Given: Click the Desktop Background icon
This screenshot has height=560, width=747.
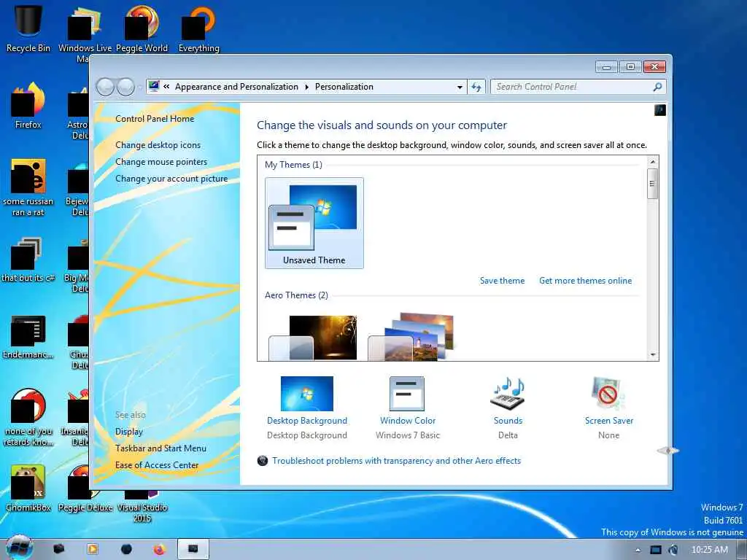Looking at the screenshot, I should pos(307,393).
